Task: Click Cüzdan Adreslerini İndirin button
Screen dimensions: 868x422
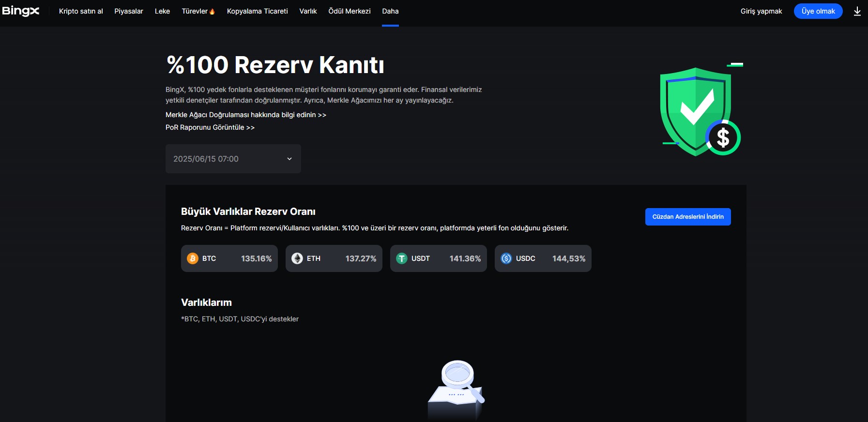Action: point(688,217)
